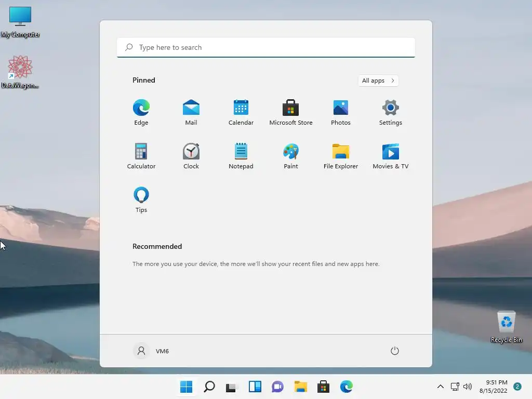
Task: Launch the Clock app
Action: [191, 156]
